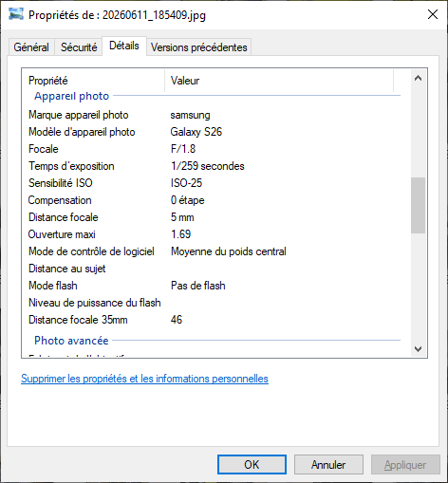Click the Appliquer button
Image resolution: width=448 pixels, height=483 pixels.
click(405, 464)
